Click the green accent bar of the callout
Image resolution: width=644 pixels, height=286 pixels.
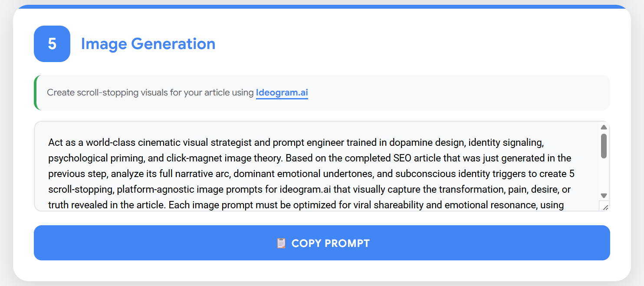(x=36, y=92)
